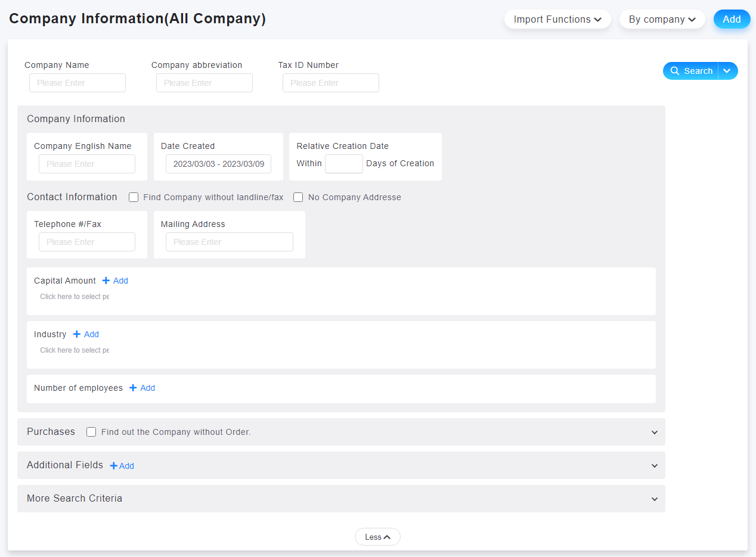This screenshot has width=756, height=557.
Task: Click the Within days of creation box
Action: coord(343,164)
